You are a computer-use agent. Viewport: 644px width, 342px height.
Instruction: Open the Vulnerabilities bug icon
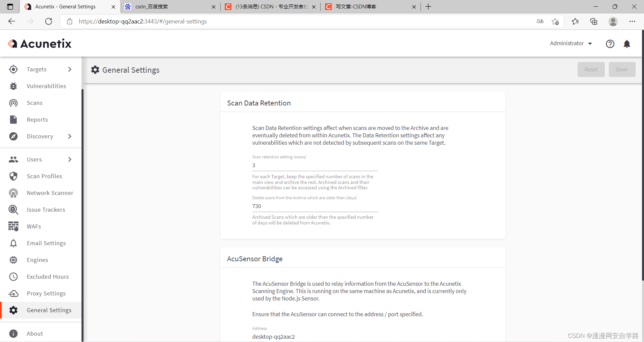[13, 86]
